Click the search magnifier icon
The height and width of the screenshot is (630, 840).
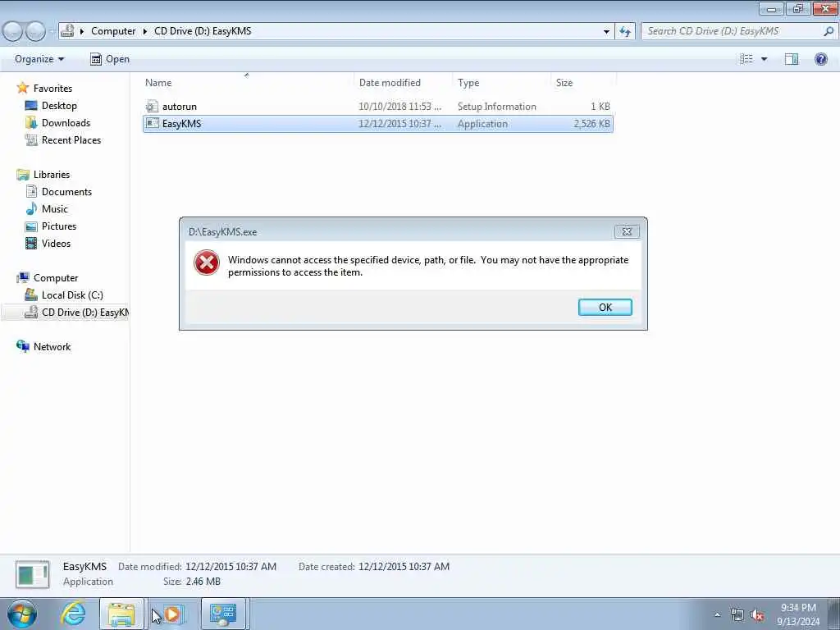[x=829, y=31]
